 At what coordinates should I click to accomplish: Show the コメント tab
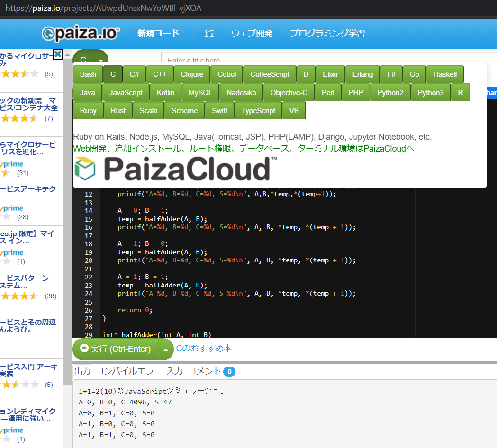click(x=205, y=371)
